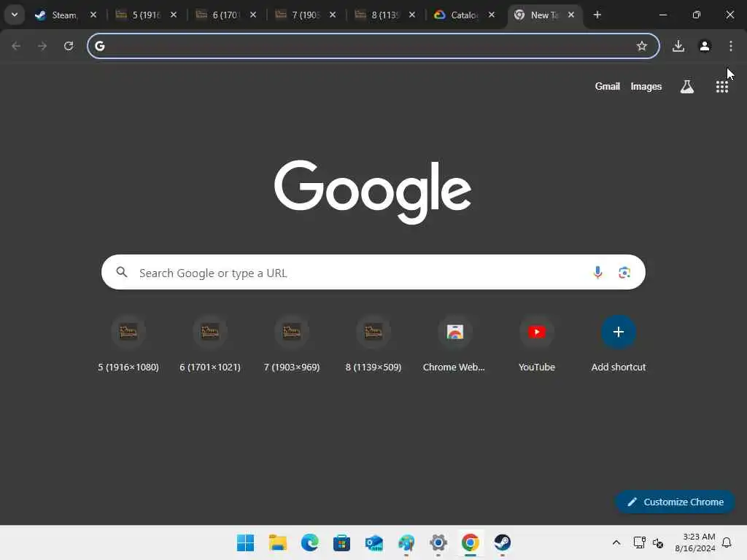Open the Google apps grid
The height and width of the screenshot is (560, 747).
[x=721, y=87]
